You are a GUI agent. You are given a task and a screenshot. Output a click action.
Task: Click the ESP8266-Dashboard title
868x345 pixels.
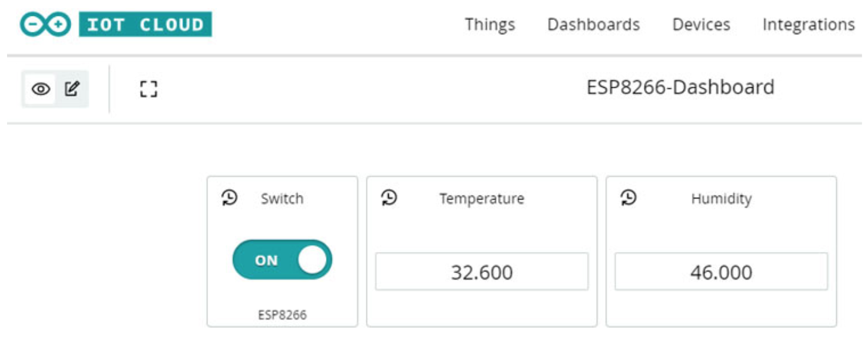pyautogui.click(x=680, y=87)
